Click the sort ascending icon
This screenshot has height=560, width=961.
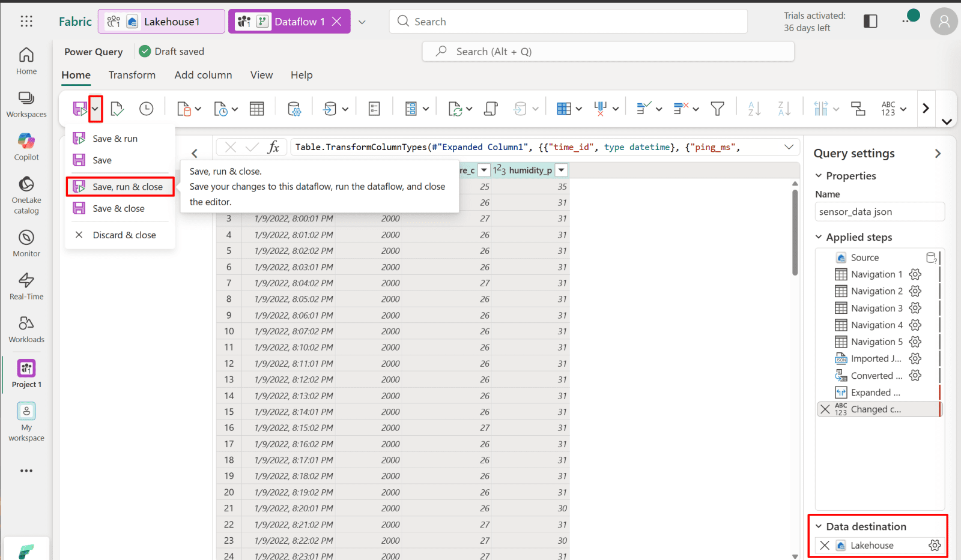pos(754,109)
